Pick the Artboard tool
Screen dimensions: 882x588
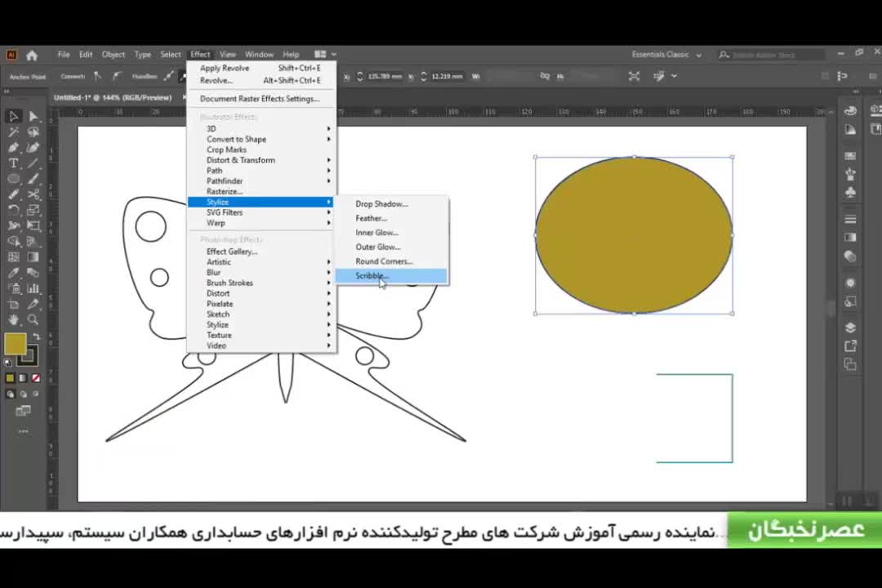pos(14,305)
